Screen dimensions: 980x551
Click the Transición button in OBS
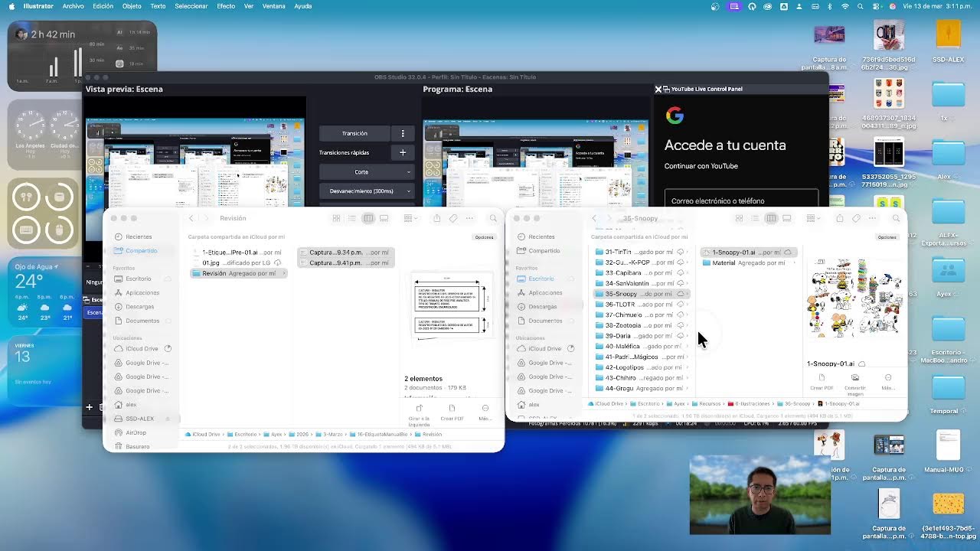click(354, 133)
